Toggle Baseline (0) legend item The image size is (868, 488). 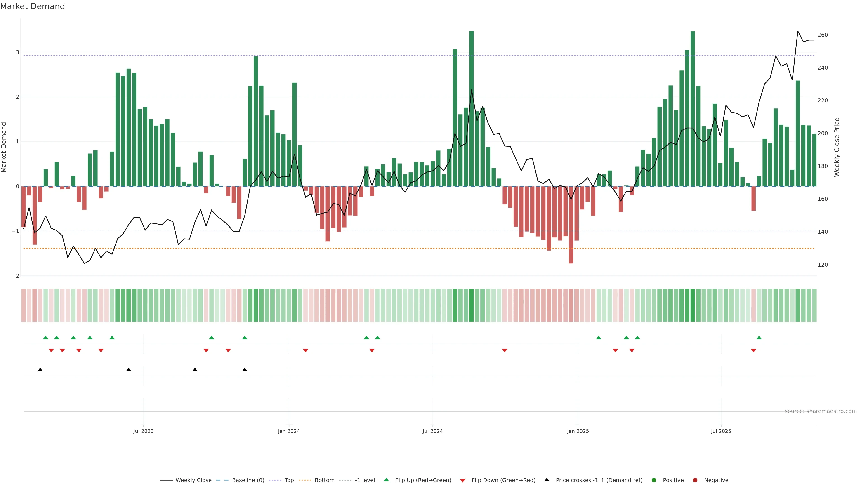coord(248,480)
